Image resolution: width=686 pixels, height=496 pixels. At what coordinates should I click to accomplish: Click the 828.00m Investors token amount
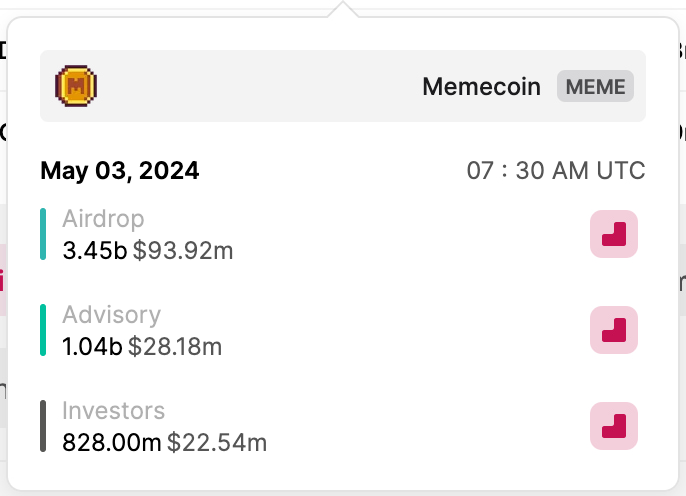point(112,442)
